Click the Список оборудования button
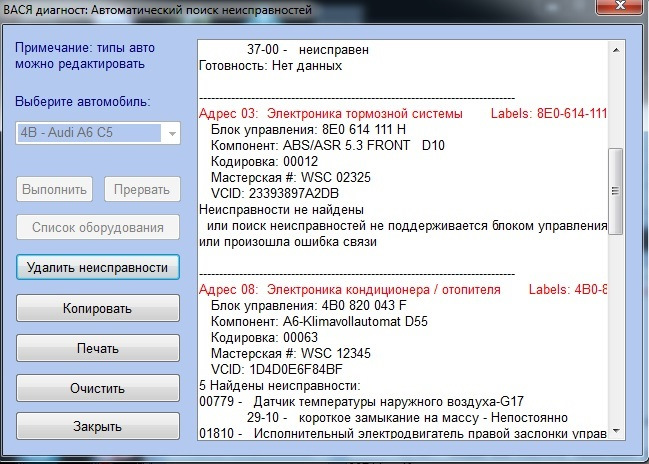 click(98, 227)
